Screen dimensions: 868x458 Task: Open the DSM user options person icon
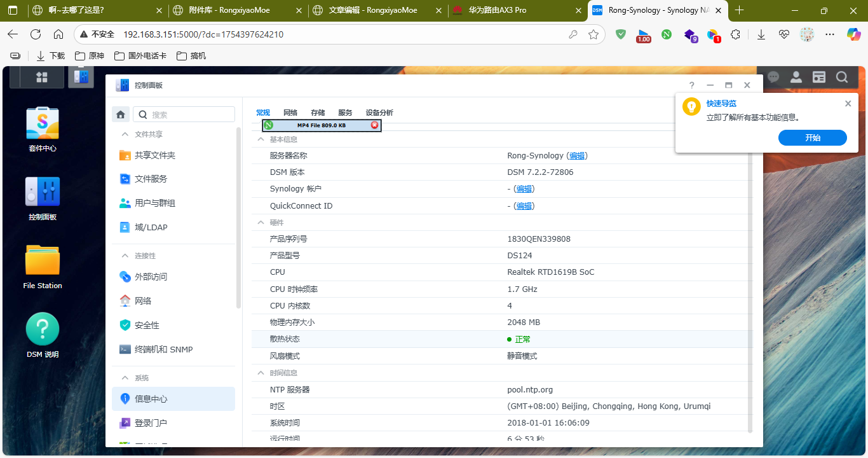[796, 77]
